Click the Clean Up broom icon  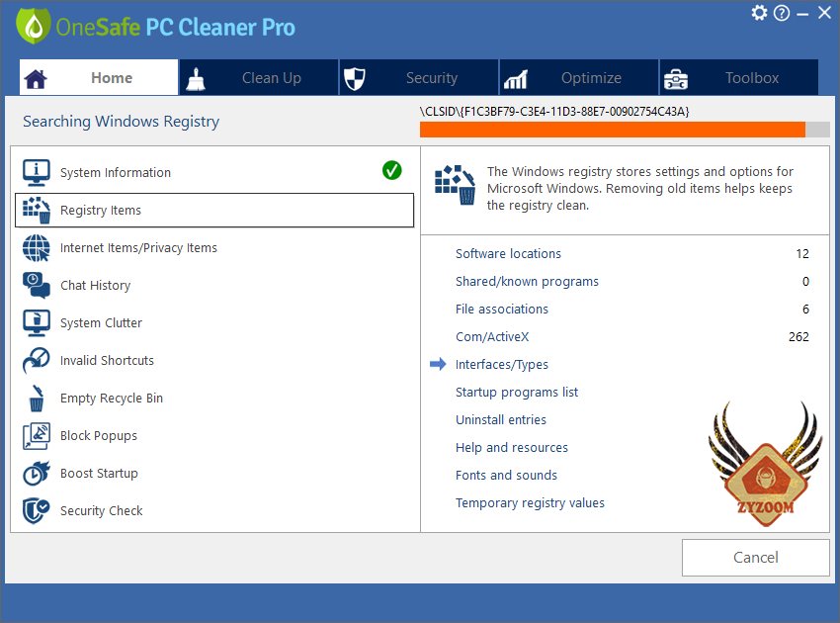[196, 79]
